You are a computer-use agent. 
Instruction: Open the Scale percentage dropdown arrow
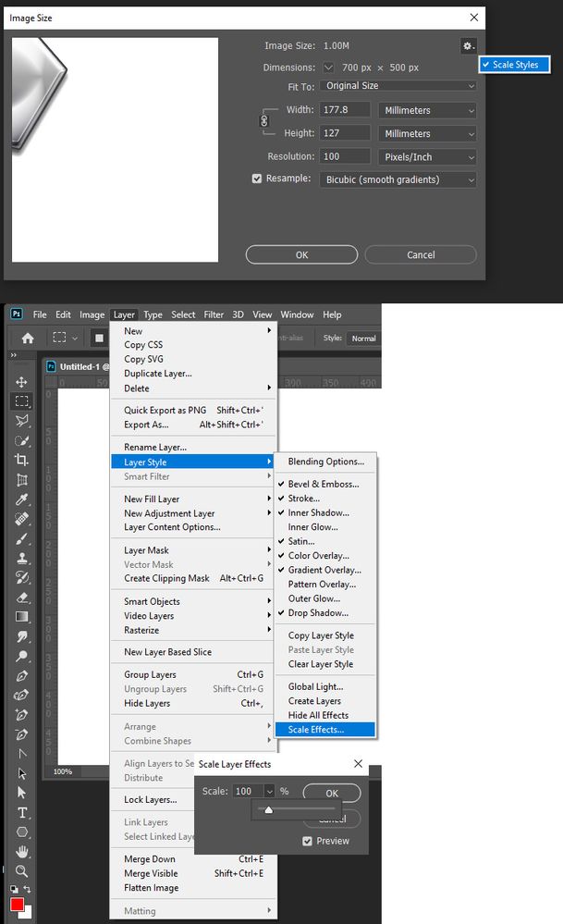tap(269, 792)
